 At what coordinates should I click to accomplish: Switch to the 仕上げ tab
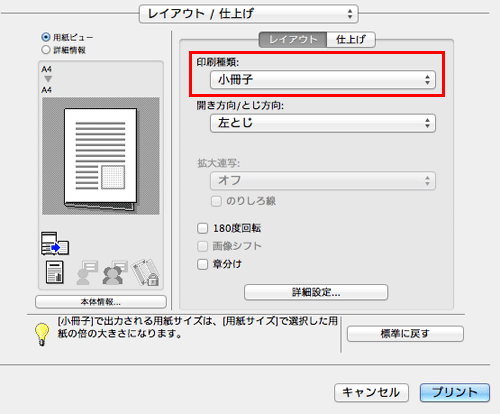pos(351,40)
